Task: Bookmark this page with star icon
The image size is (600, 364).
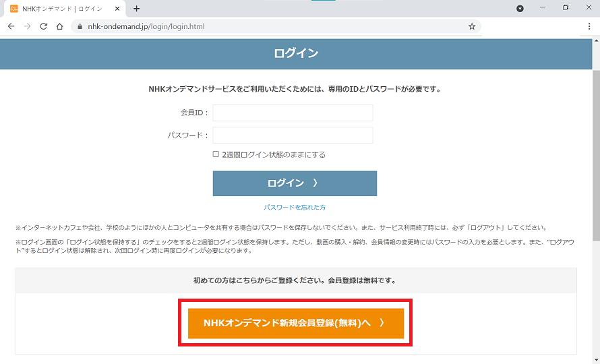Action: [472, 26]
